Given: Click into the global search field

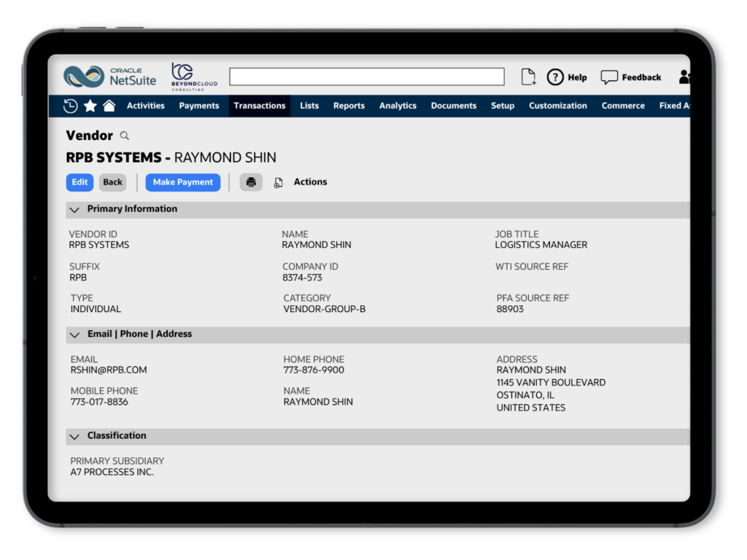Looking at the screenshot, I should [367, 77].
